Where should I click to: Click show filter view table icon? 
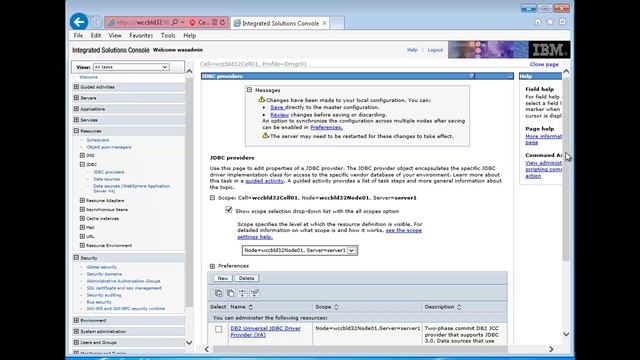pos(242,293)
